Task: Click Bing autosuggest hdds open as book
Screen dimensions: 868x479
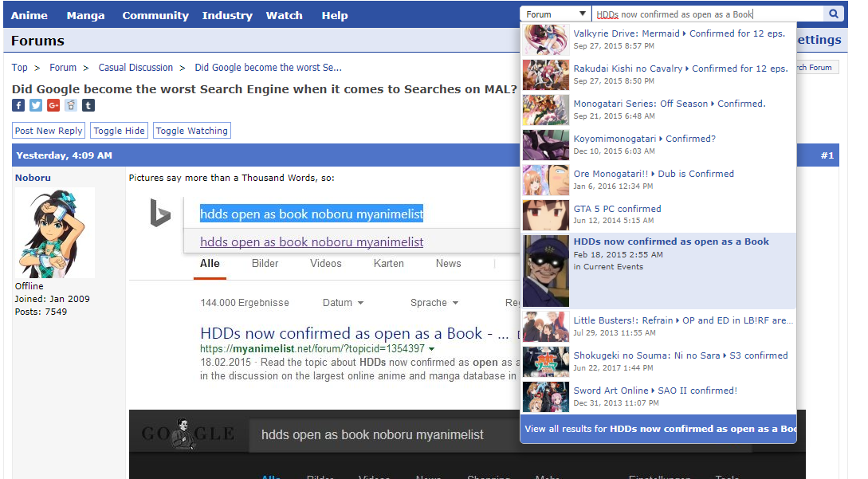Action: 312,242
